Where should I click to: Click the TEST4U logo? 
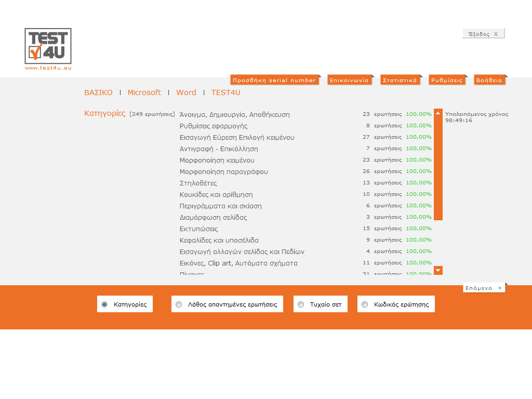pyautogui.click(x=48, y=46)
